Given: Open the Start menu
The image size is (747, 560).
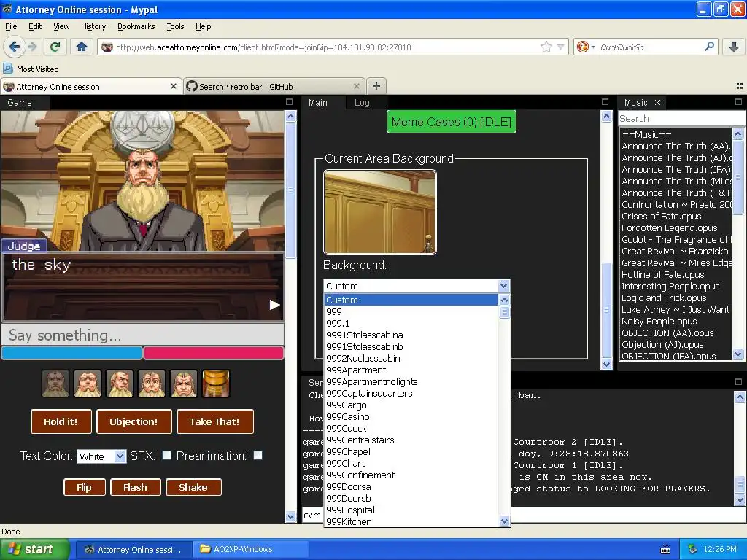Looking at the screenshot, I should [x=34, y=550].
